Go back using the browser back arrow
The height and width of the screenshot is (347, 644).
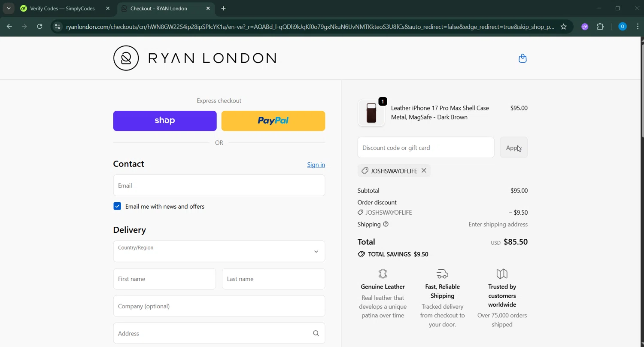point(9,27)
